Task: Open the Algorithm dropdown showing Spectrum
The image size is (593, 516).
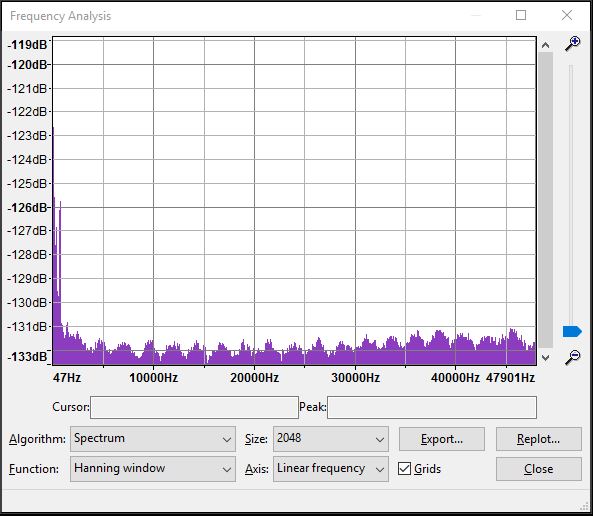Action: [153, 439]
